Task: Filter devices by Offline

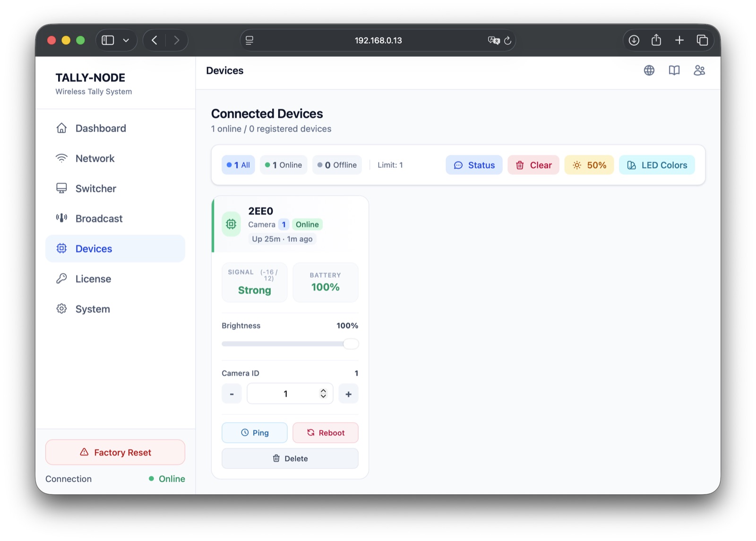Action: pyautogui.click(x=337, y=165)
